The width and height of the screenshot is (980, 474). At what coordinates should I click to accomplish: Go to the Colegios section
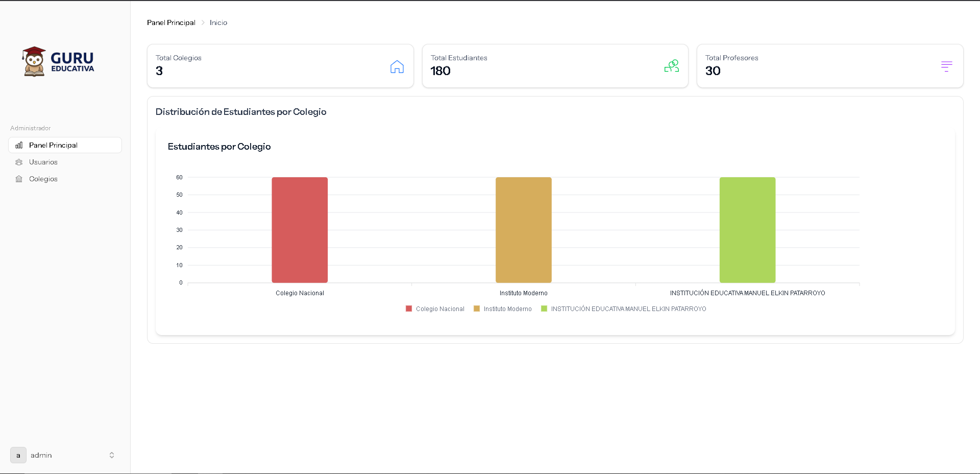click(x=43, y=179)
